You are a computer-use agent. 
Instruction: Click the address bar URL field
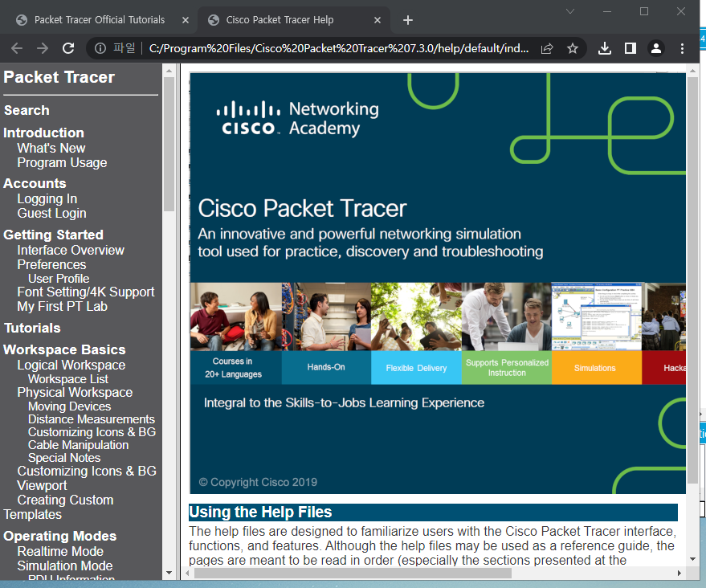click(337, 48)
